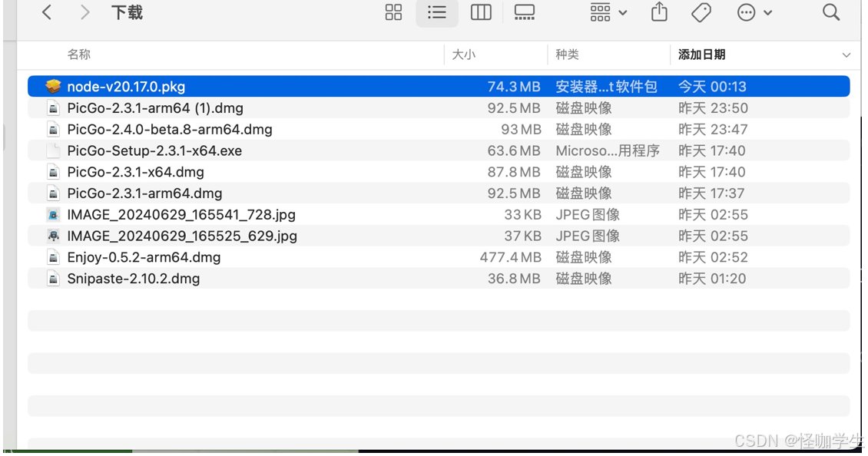The height and width of the screenshot is (456, 868).
Task: Select the Snipaste-2.10.2.dmg disk icon
Action: [x=53, y=279]
